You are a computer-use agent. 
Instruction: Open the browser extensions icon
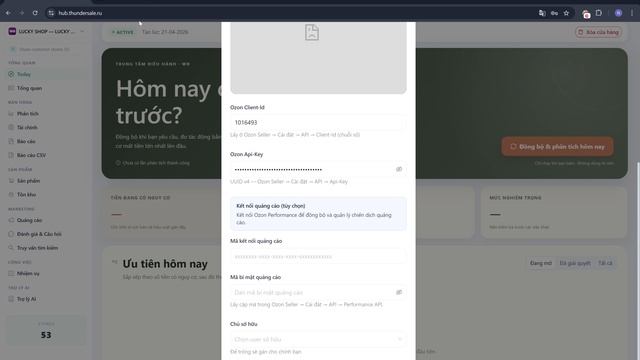(x=599, y=13)
